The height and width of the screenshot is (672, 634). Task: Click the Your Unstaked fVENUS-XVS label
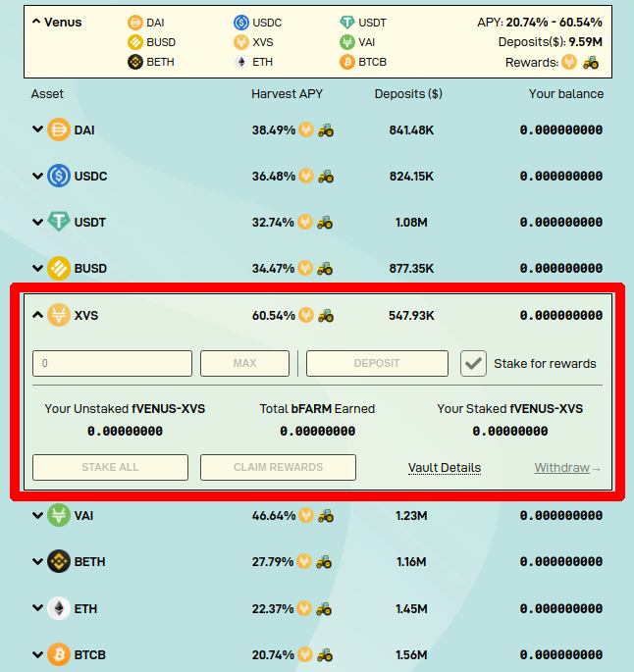[125, 409]
